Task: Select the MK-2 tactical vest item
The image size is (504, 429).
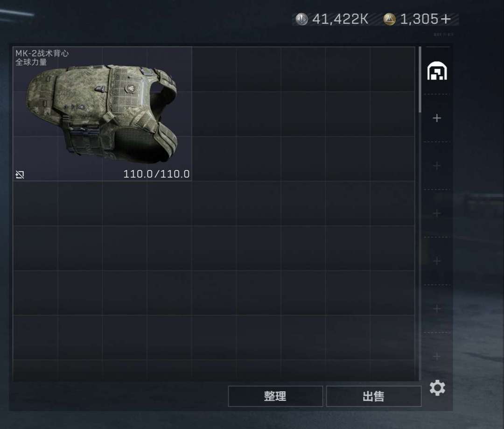Action: click(102, 114)
